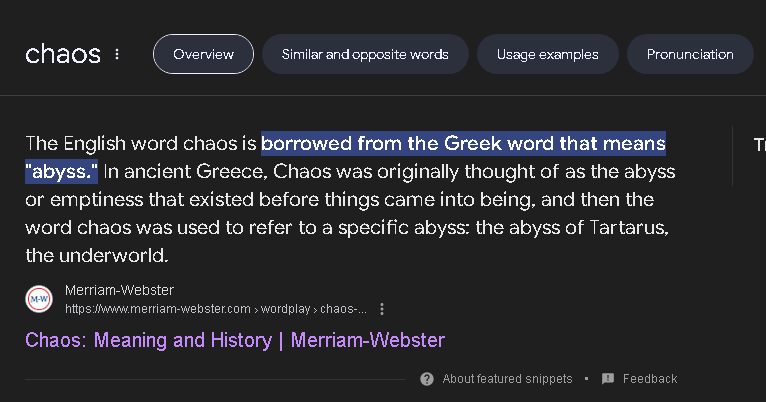Open the more options menu beside chaos

(117, 54)
